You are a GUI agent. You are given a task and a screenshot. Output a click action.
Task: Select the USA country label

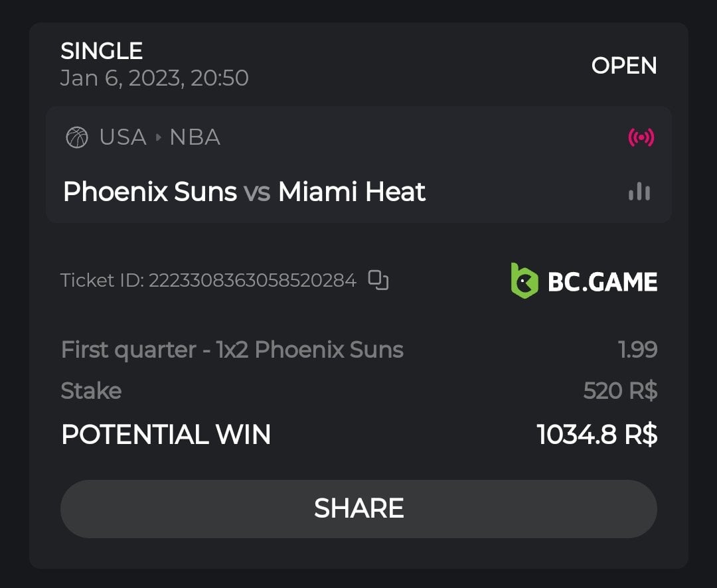[123, 137]
